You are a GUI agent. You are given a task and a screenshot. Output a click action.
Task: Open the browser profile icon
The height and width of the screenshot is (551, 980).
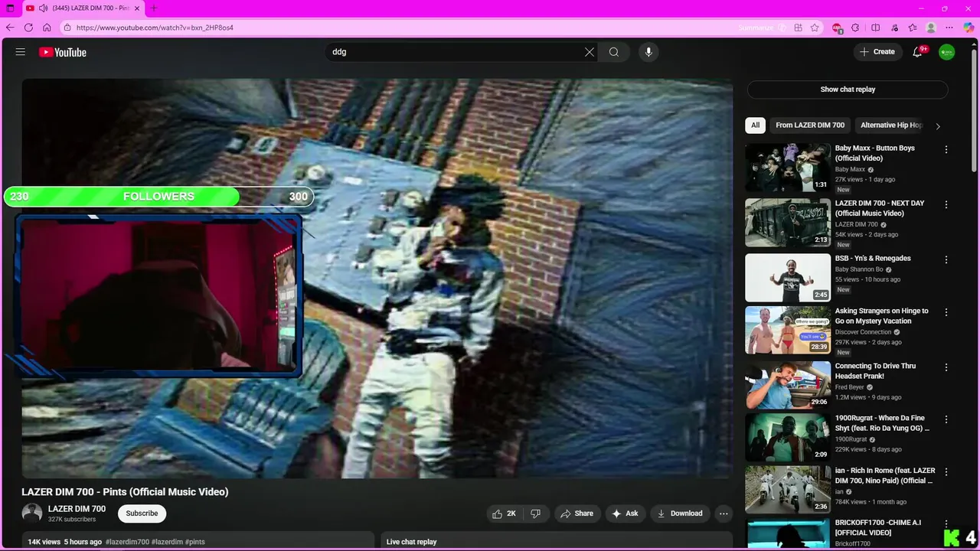coord(931,28)
